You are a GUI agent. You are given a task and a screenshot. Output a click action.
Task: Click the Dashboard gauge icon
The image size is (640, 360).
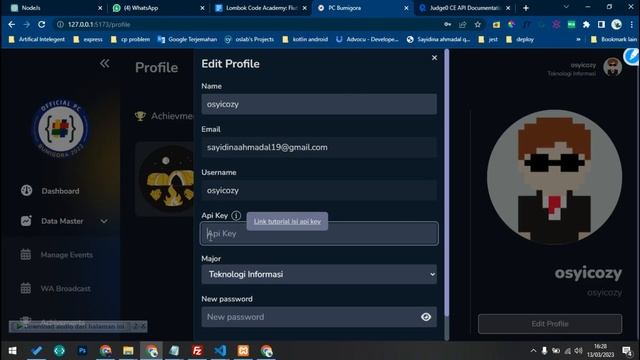(x=27, y=191)
